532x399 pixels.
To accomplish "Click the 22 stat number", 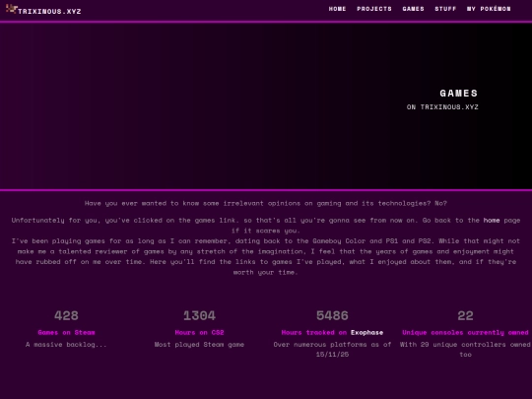I will pos(465,315).
